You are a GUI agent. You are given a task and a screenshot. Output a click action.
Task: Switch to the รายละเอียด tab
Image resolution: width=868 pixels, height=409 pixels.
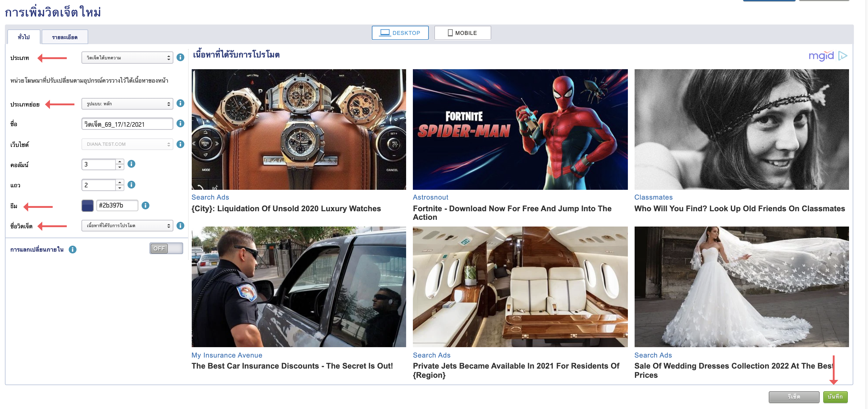(x=65, y=37)
